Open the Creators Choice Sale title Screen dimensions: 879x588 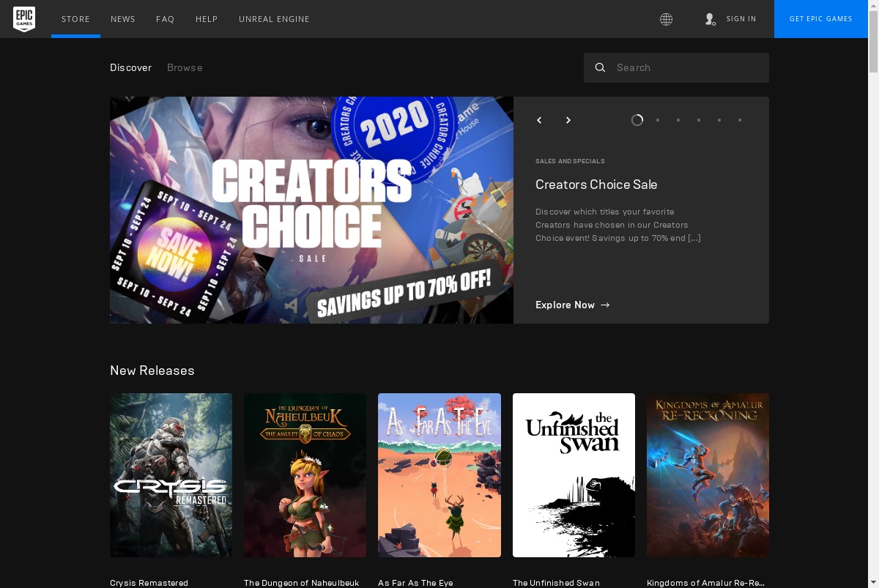596,185
